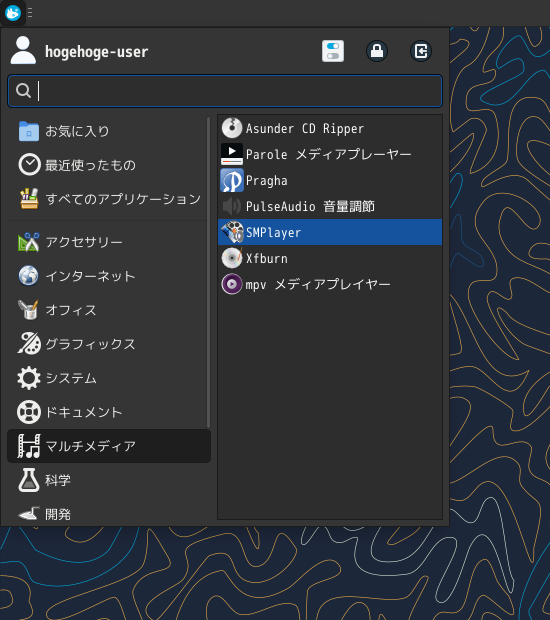550x620 pixels.
Task: Click the lock screen padlock icon
Action: [377, 51]
